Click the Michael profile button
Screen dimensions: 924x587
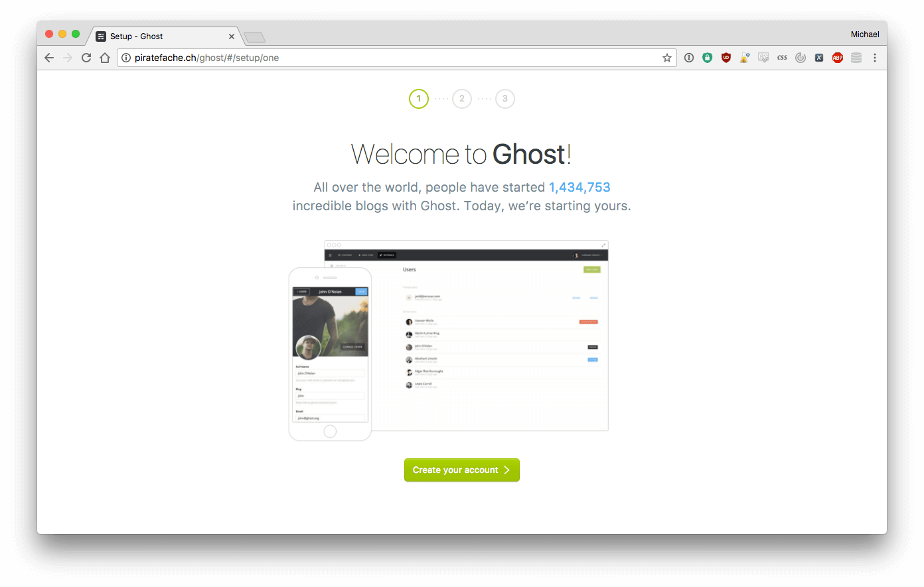tap(865, 34)
